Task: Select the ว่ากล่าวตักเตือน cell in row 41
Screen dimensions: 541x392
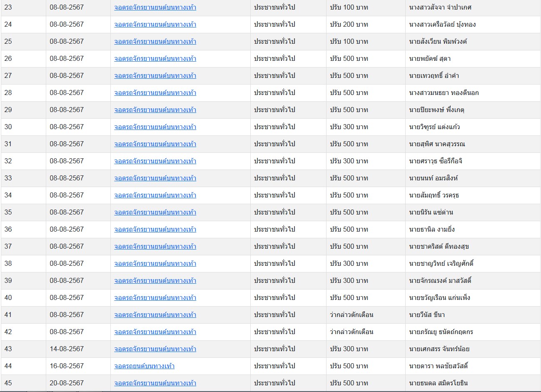Action: coord(352,315)
